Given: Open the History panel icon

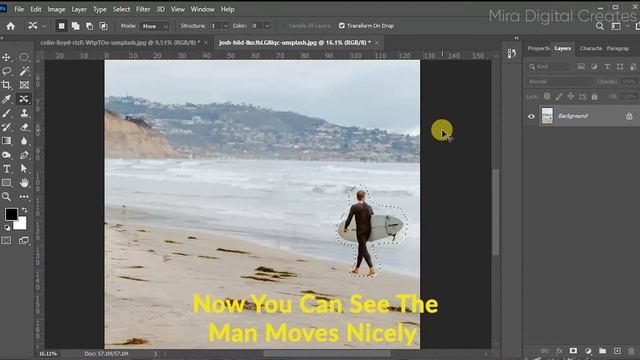Looking at the screenshot, I should pos(512,53).
